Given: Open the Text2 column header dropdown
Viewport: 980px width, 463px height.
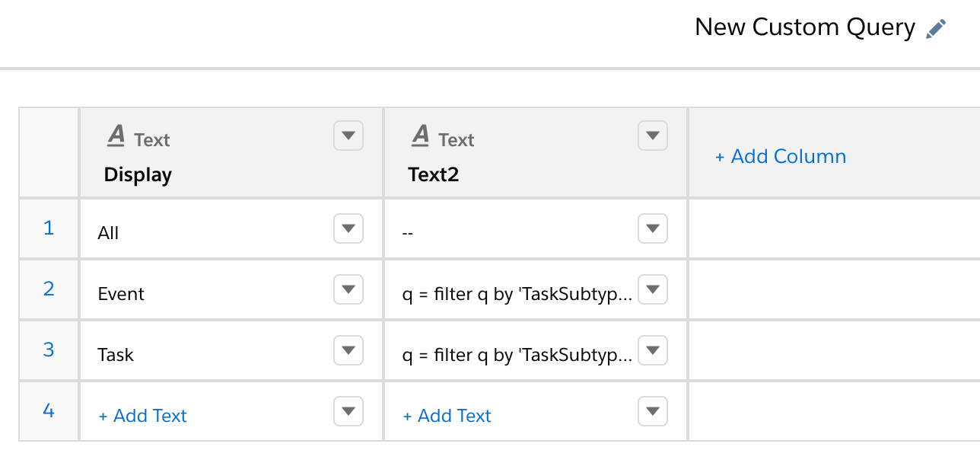Looking at the screenshot, I should (x=652, y=136).
